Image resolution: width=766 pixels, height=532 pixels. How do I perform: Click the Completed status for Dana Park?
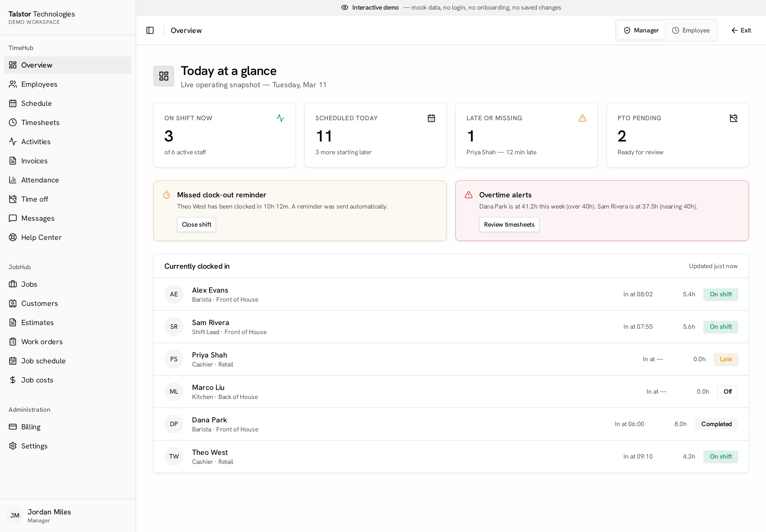pos(716,424)
